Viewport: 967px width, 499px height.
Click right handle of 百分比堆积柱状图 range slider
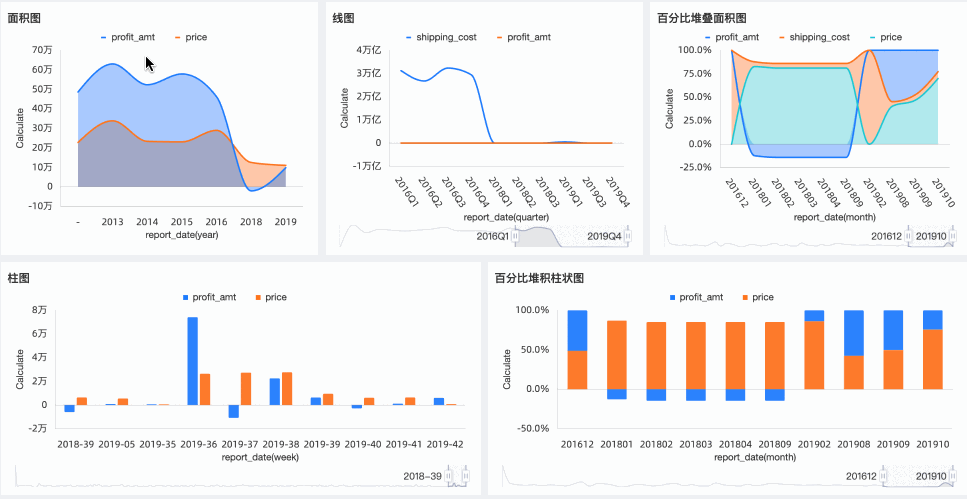[953, 476]
